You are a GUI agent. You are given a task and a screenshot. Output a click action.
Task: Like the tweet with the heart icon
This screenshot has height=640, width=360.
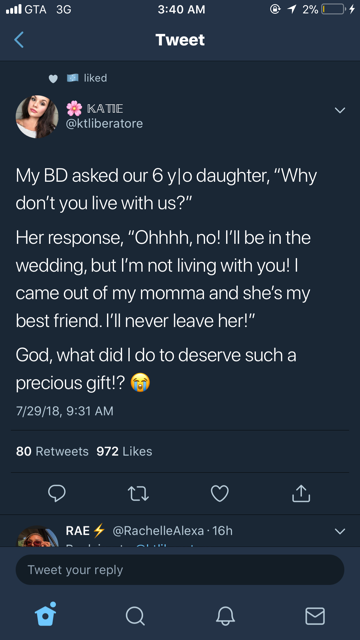220,493
